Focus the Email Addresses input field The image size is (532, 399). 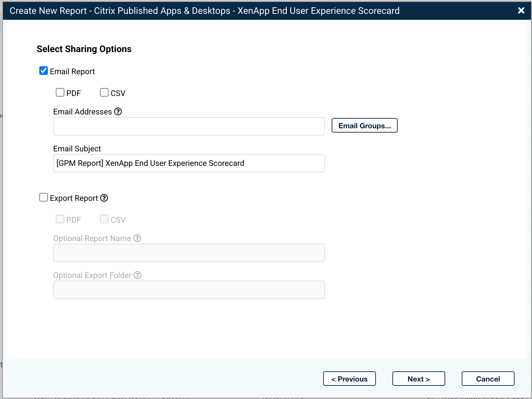[189, 126]
